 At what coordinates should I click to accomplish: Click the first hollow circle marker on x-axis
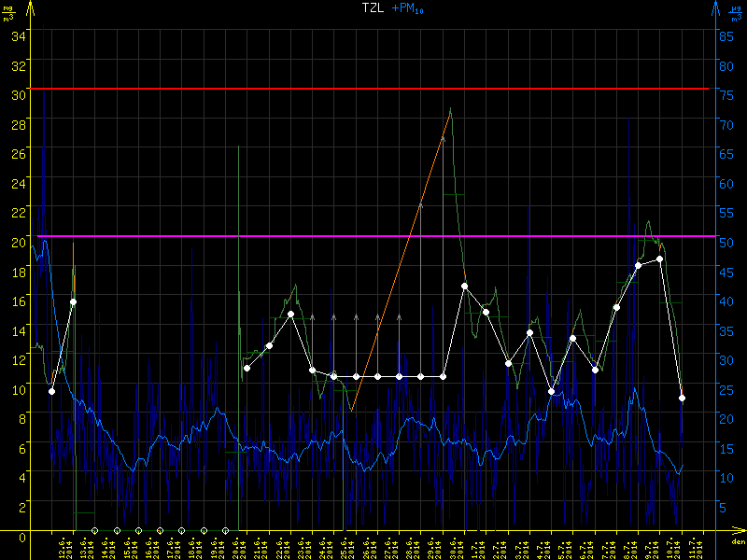(x=95, y=530)
